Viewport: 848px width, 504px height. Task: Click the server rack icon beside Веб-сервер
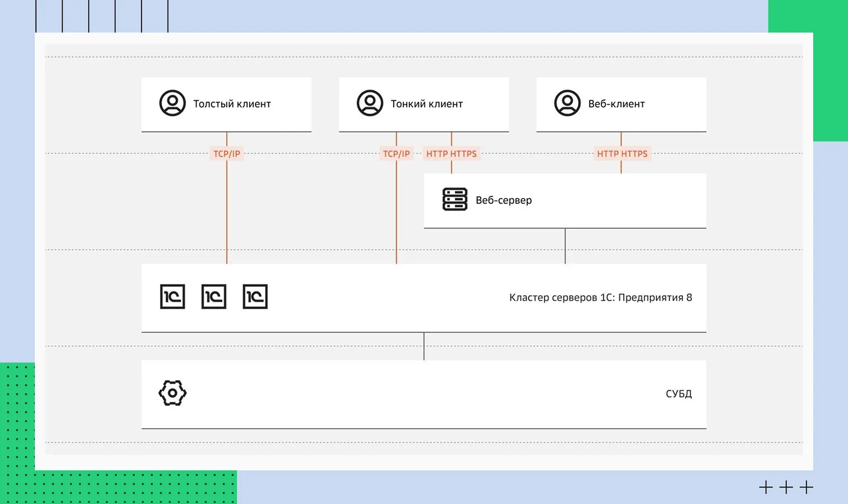[x=455, y=199]
